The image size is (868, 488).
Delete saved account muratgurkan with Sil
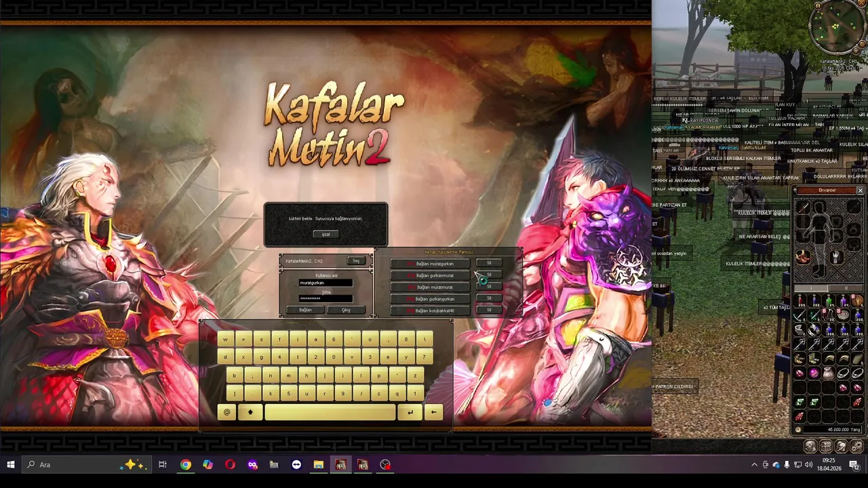489,263
